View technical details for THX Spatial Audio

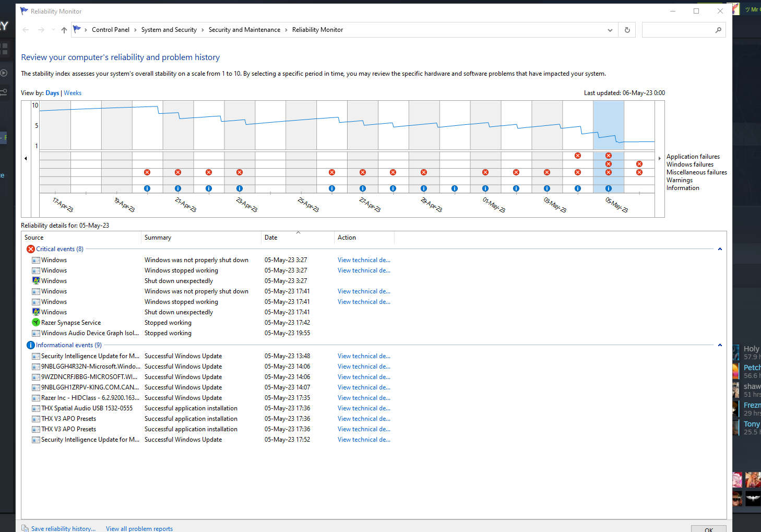pos(364,408)
